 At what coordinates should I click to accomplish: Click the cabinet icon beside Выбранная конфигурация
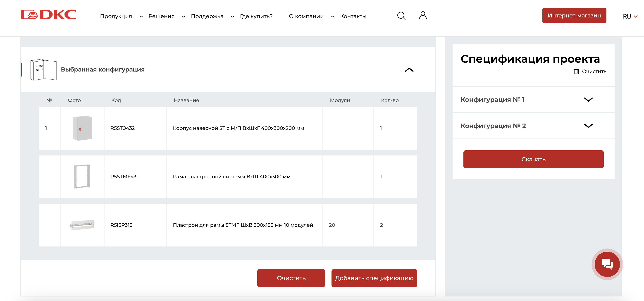[x=43, y=69]
